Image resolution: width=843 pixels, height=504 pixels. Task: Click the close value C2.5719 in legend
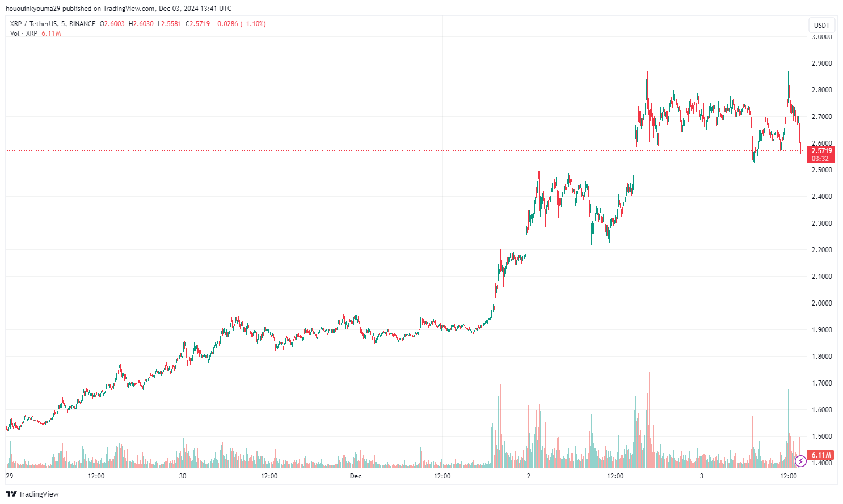(x=198, y=24)
